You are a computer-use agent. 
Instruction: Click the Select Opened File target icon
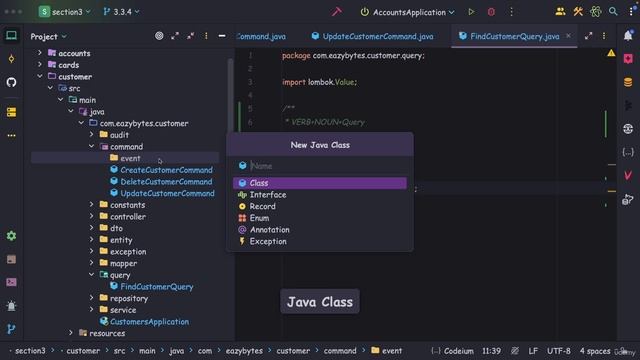[159, 36]
